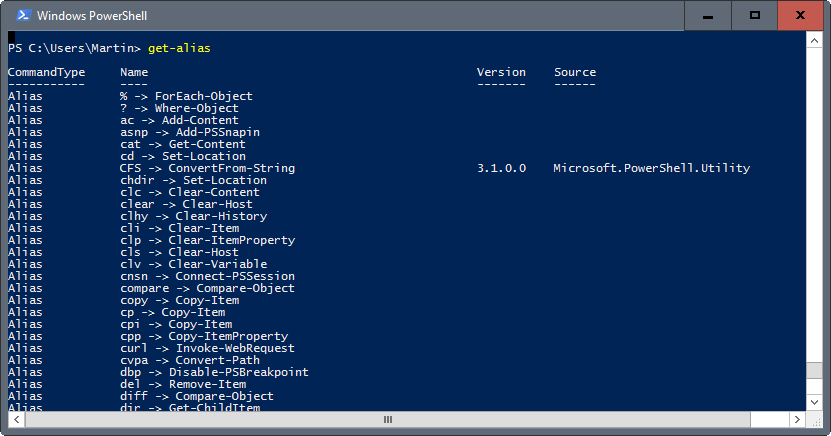Minimize the Windows PowerShell window
Viewport: 831px width, 436px height.
(708, 16)
